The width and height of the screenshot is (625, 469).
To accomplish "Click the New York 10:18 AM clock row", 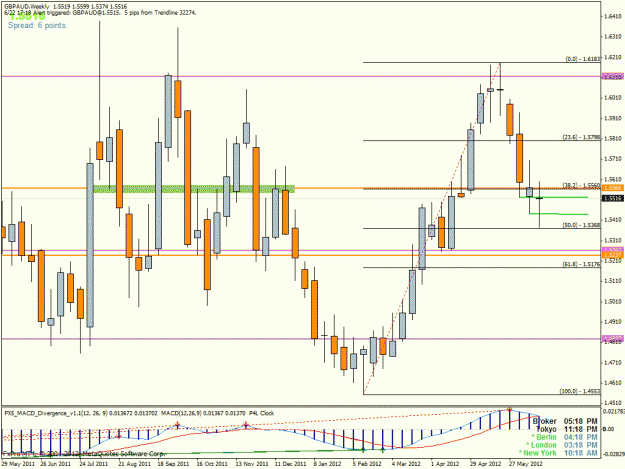I will (x=558, y=453).
